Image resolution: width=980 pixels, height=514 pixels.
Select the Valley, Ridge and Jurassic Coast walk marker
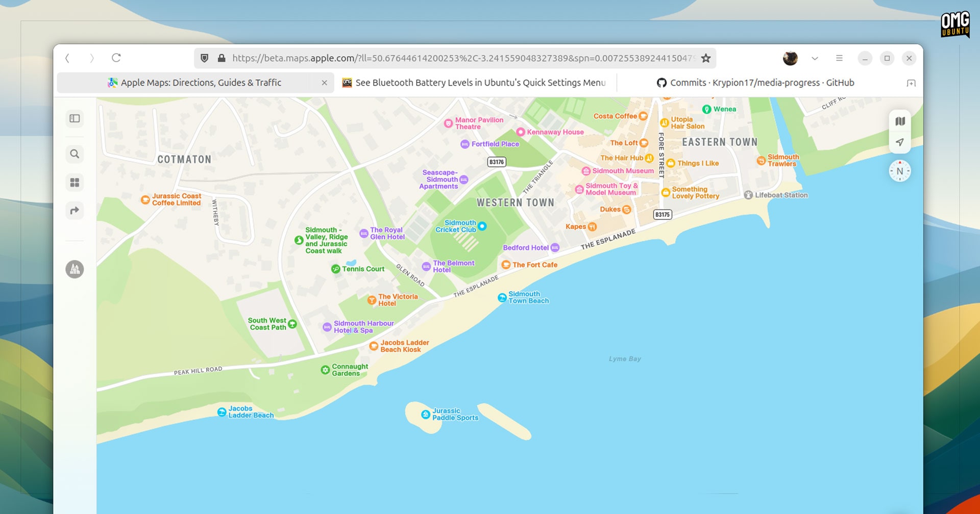pos(299,240)
